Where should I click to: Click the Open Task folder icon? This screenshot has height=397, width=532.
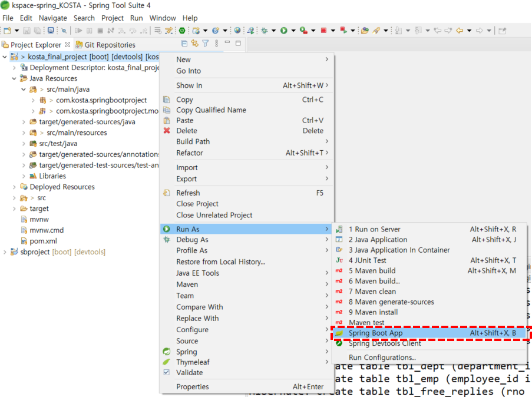click(x=365, y=31)
